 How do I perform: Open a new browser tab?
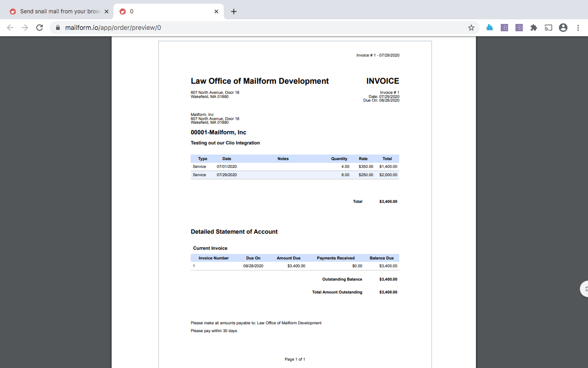[x=234, y=11]
